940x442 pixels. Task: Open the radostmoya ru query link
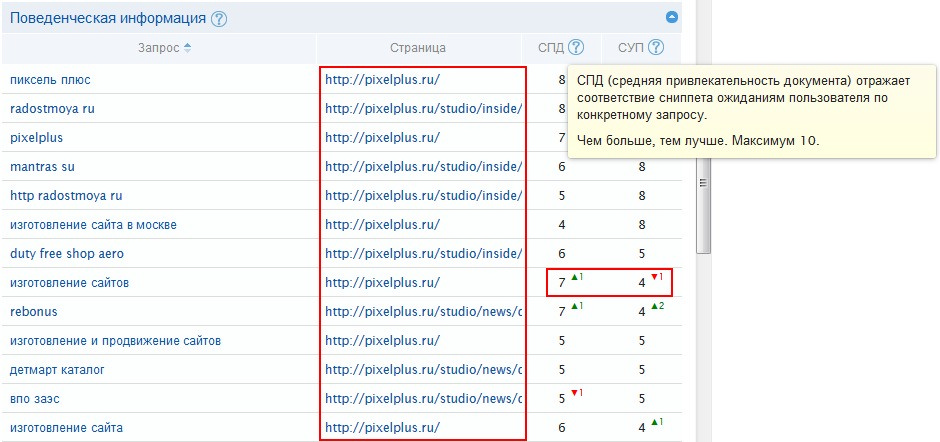(52, 108)
